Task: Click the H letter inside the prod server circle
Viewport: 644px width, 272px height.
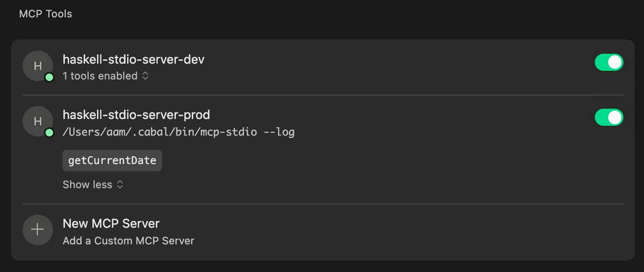Action: [38, 121]
